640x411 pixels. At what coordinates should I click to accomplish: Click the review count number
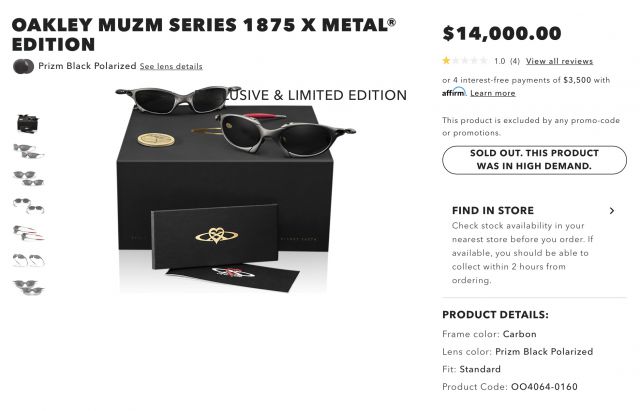515,61
